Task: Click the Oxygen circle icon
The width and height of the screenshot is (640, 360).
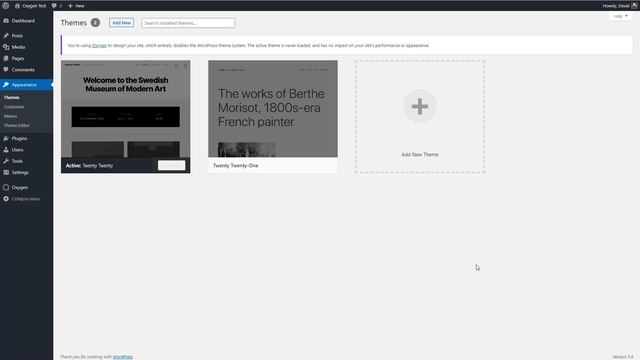Action: coord(6,187)
